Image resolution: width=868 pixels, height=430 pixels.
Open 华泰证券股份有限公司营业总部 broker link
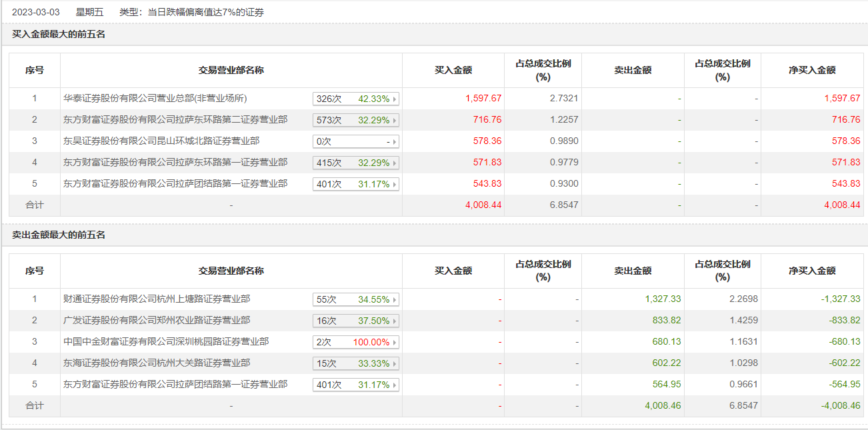coord(155,99)
